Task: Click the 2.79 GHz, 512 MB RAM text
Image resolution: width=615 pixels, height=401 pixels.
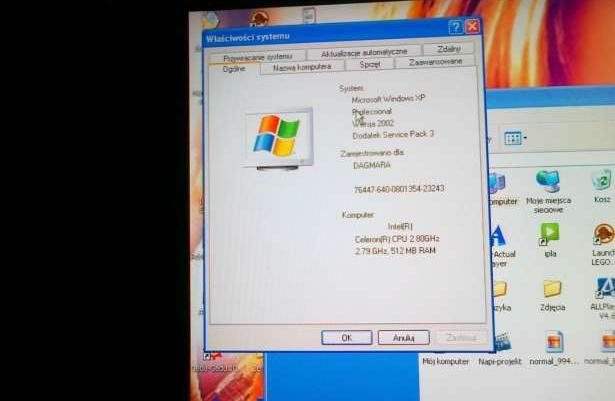Action: [x=395, y=251]
